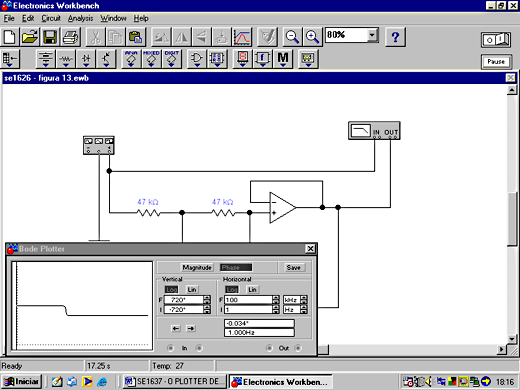Screen dimensions: 520x390
Task: Click the scroll up arrow of workspace
Action: tap(512, 90)
